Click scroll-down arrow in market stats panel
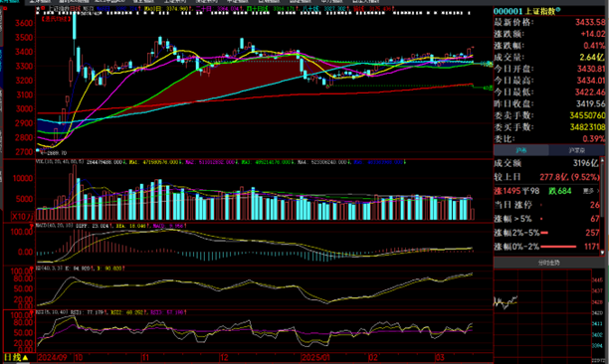Viewport: 609px width, 364px height. tap(602, 253)
